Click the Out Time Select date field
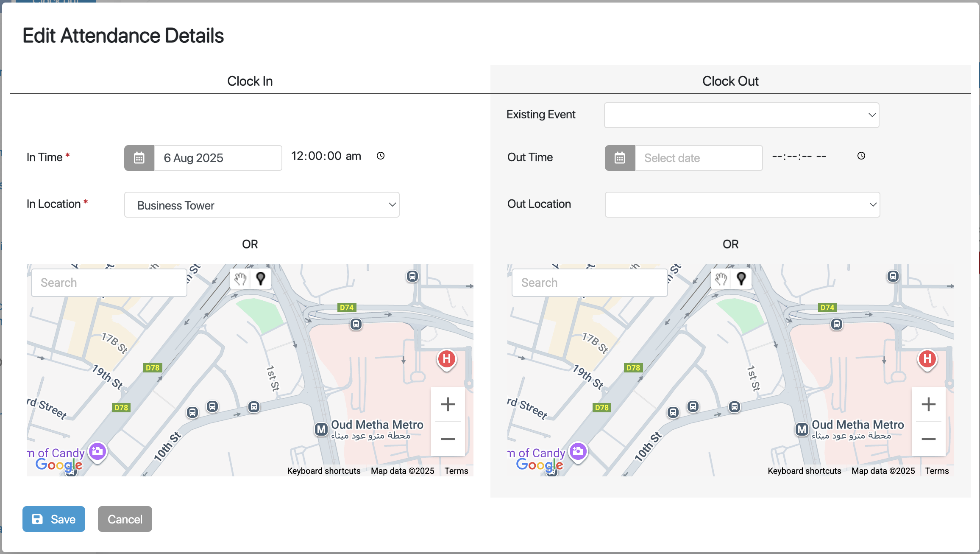Screen dimensions: 980x554 [698, 158]
